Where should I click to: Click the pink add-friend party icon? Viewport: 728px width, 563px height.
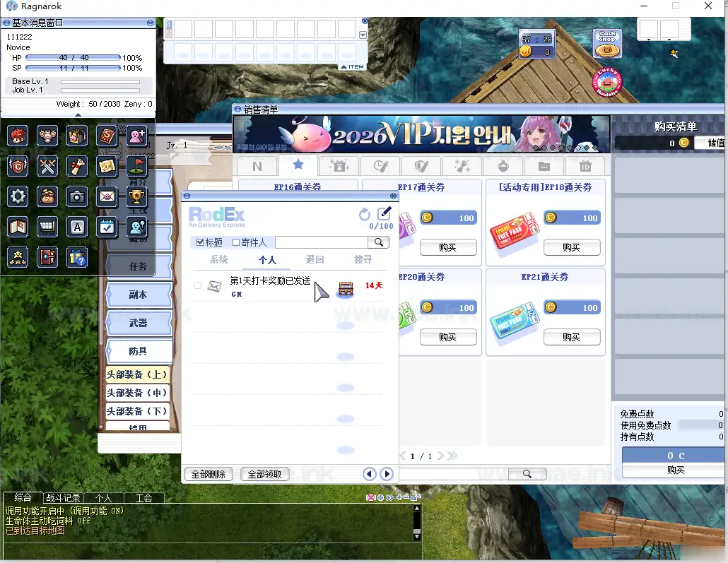(x=136, y=136)
